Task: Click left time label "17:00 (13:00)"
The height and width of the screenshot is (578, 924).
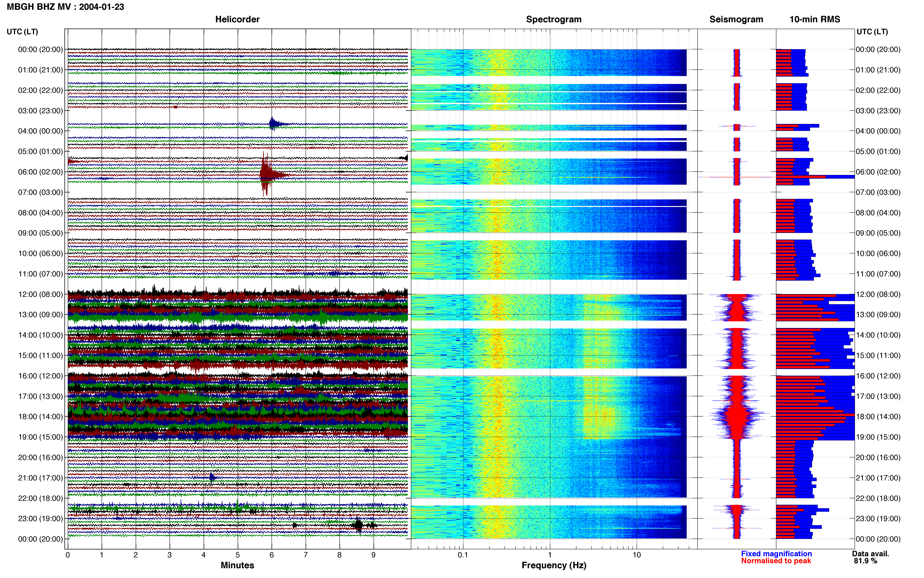Action: [41, 396]
